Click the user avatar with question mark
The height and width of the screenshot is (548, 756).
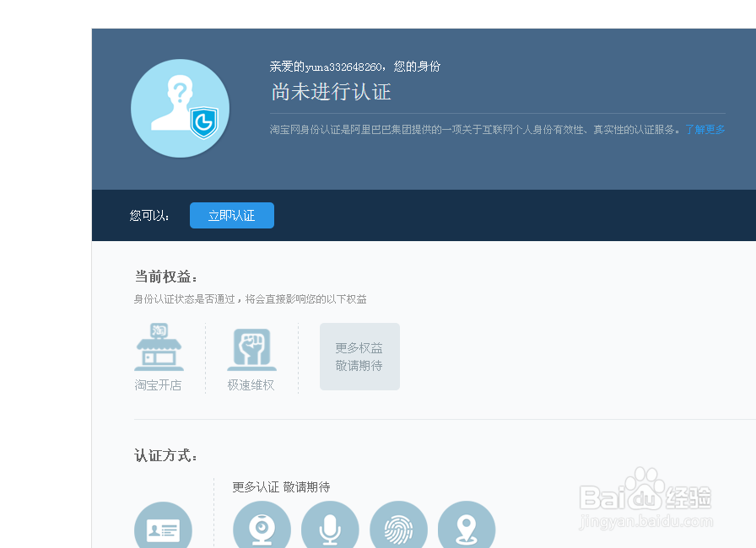click(181, 109)
